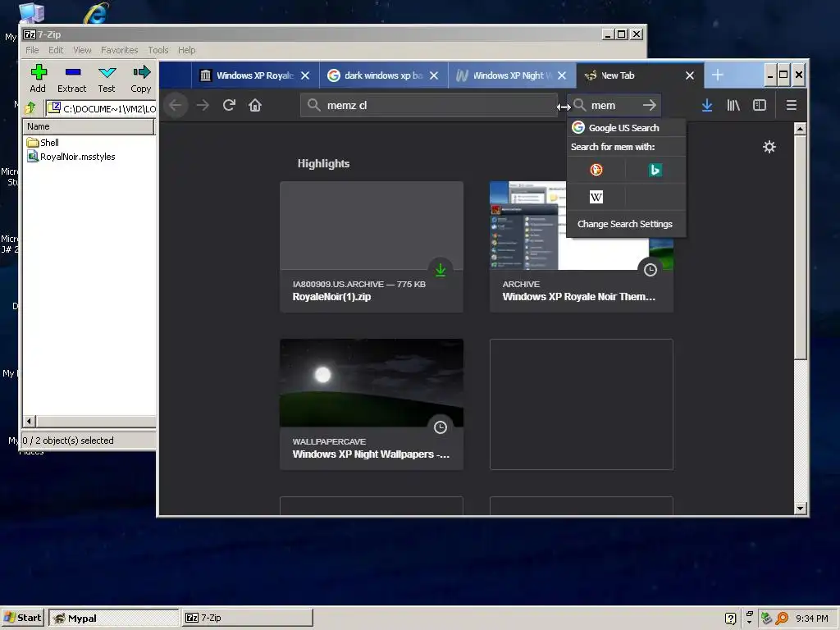Submit search with the go arrow
The image size is (840, 630).
coord(650,105)
